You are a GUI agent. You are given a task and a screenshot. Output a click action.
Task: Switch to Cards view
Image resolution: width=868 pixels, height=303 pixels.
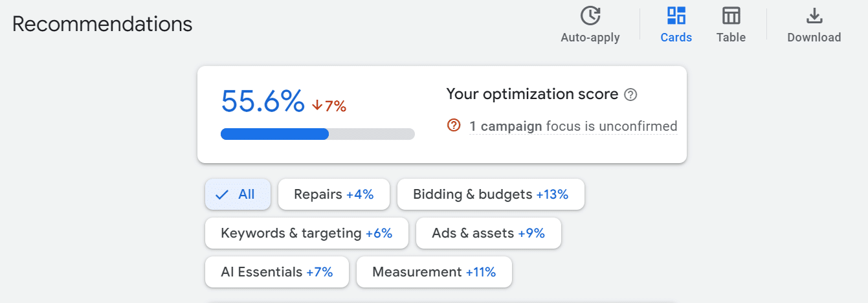[x=676, y=25]
